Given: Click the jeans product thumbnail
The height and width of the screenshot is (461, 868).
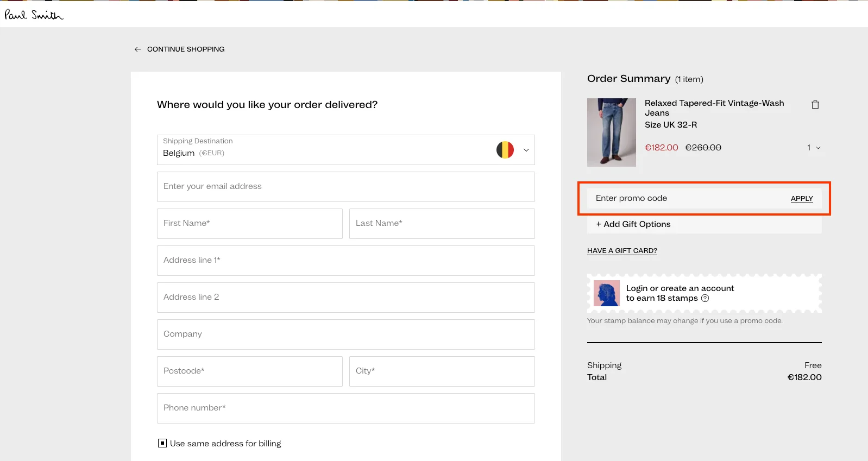Looking at the screenshot, I should [611, 132].
